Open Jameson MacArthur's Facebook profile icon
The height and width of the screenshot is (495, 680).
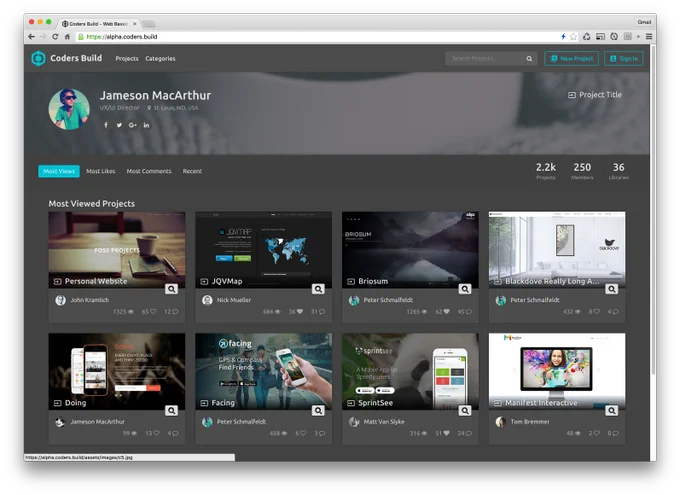[x=106, y=125]
